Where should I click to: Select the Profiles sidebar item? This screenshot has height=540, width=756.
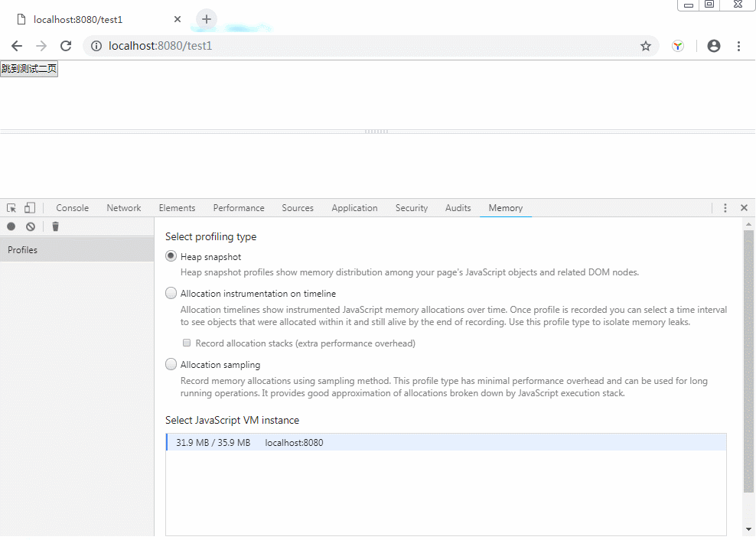click(x=77, y=250)
